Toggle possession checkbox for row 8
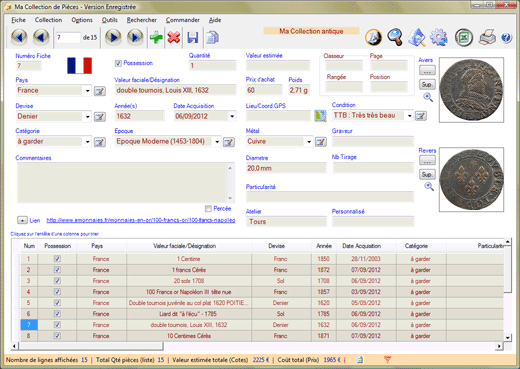Viewport: 520px width, 369px height. pyautogui.click(x=57, y=336)
